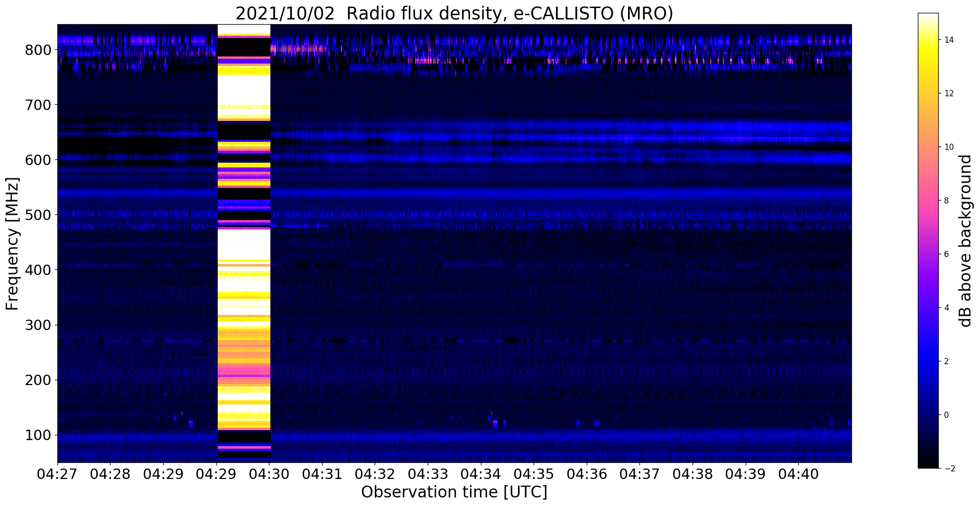The width and height of the screenshot is (980, 506).
Task: Click the 04:36 time tick label
Action: click(587, 474)
